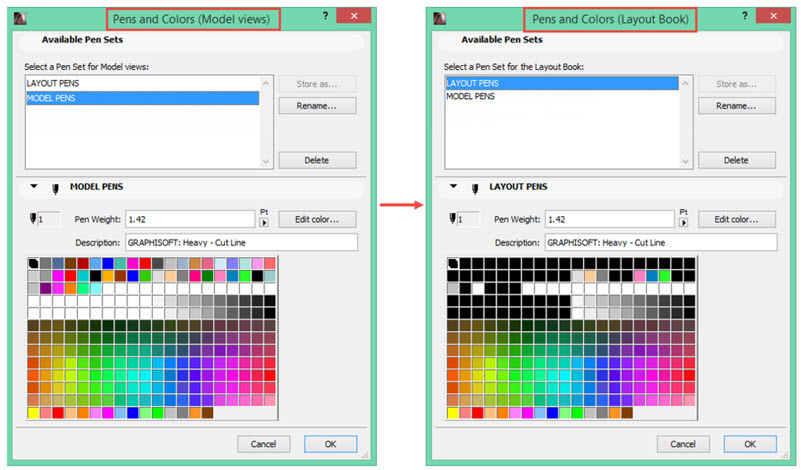The width and height of the screenshot is (801, 470).
Task: Pick yellow swatch starting last row, LAYOUT PENS
Action: click(x=453, y=412)
